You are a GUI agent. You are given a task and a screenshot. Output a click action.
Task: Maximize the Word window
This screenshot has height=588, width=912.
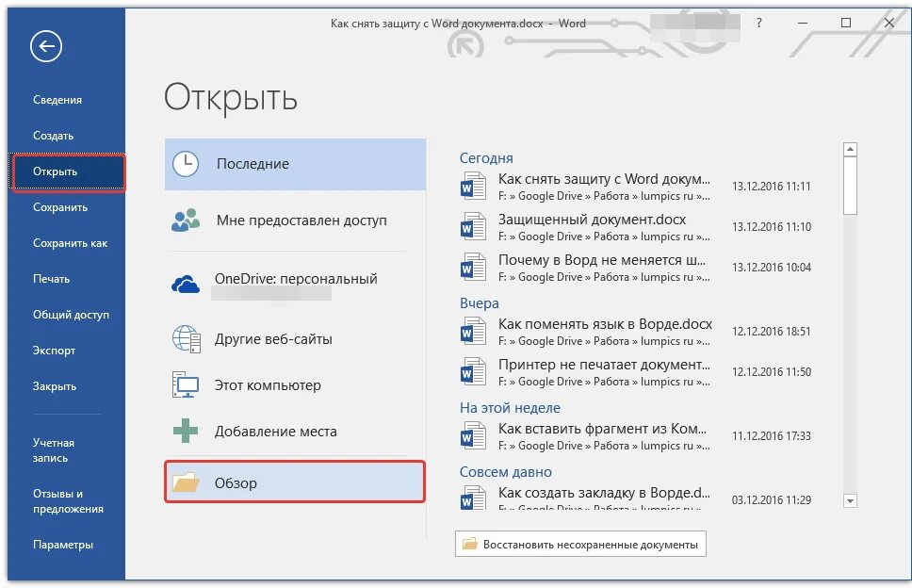click(846, 23)
